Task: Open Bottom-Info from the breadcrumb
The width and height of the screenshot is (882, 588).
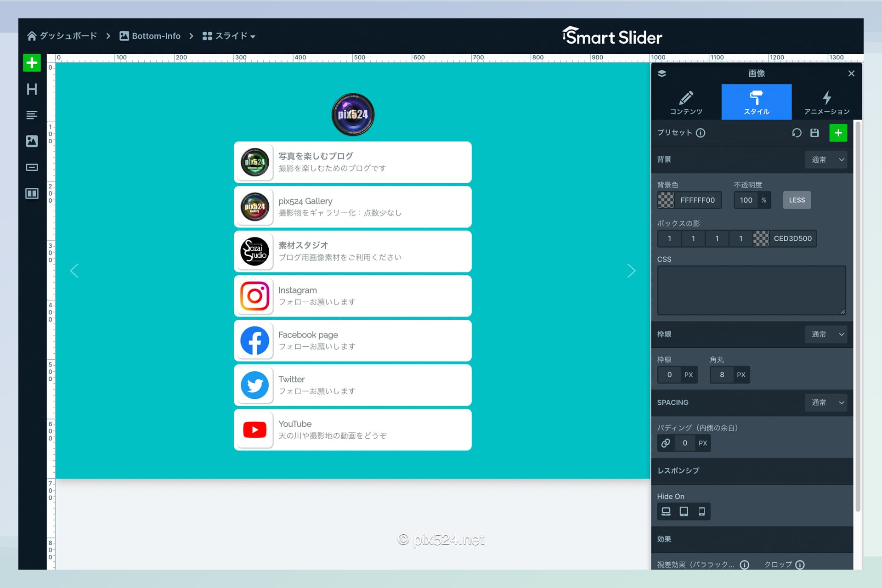Action: 156,36
